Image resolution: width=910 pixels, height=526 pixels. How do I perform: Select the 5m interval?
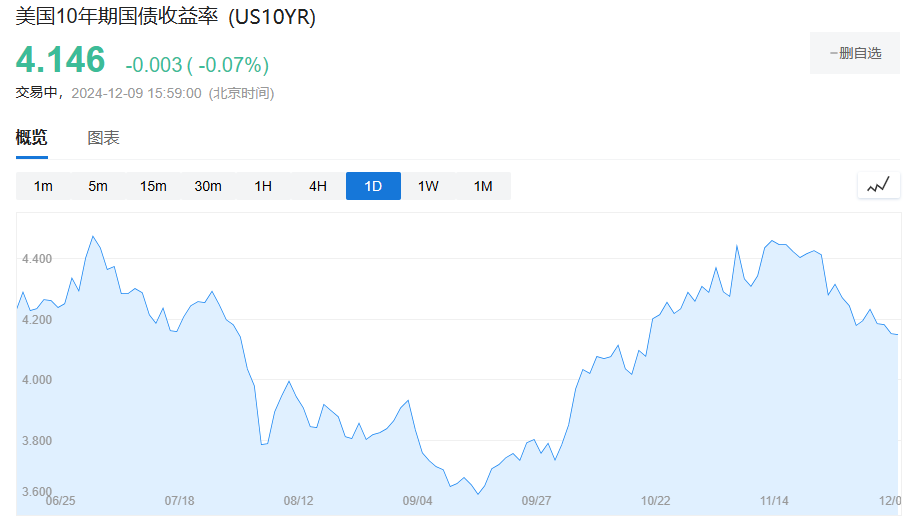(98, 186)
